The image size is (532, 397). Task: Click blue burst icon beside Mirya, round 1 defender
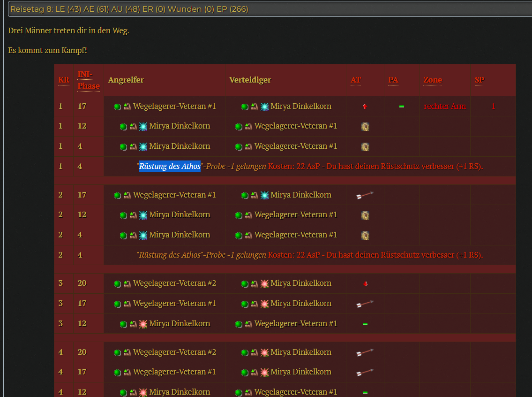[264, 107]
